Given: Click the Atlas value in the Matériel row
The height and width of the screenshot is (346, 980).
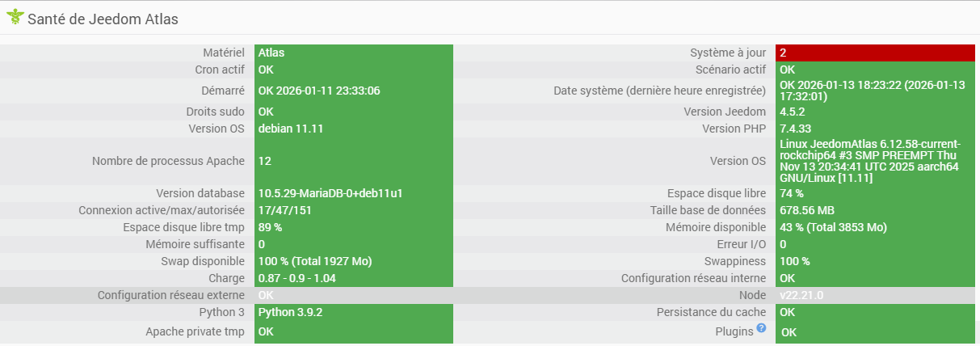Looking at the screenshot, I should pos(271,53).
